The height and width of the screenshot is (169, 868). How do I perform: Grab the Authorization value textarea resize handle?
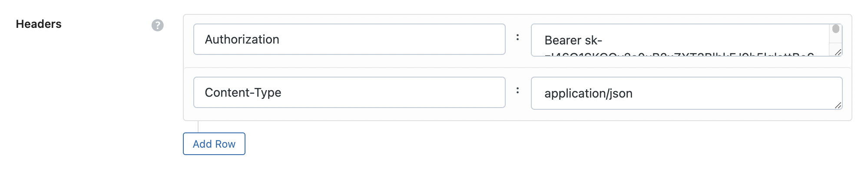click(x=838, y=52)
